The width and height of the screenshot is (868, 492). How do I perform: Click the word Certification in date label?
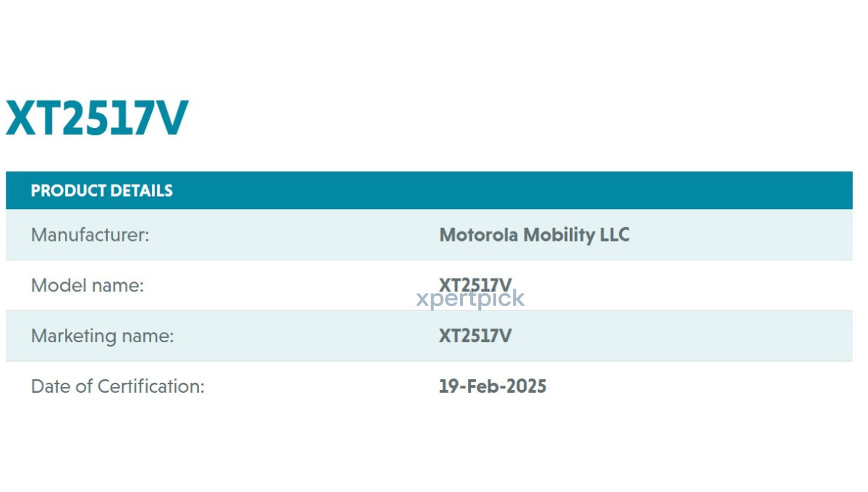(150, 386)
